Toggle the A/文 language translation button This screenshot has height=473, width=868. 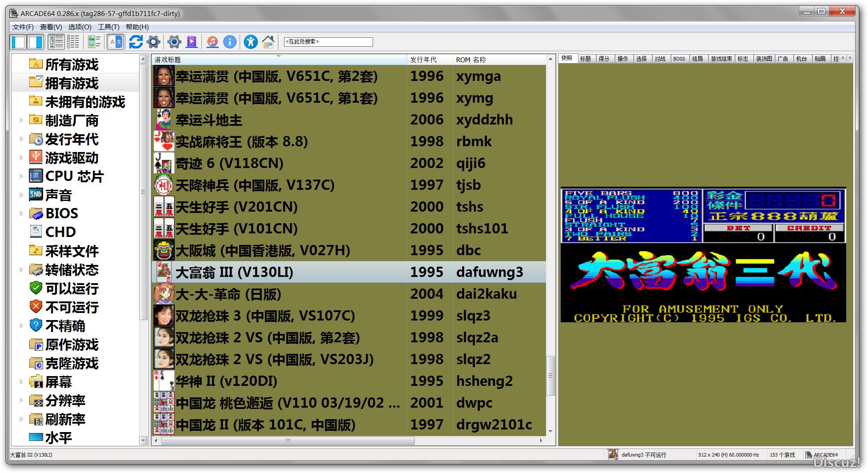tap(115, 42)
